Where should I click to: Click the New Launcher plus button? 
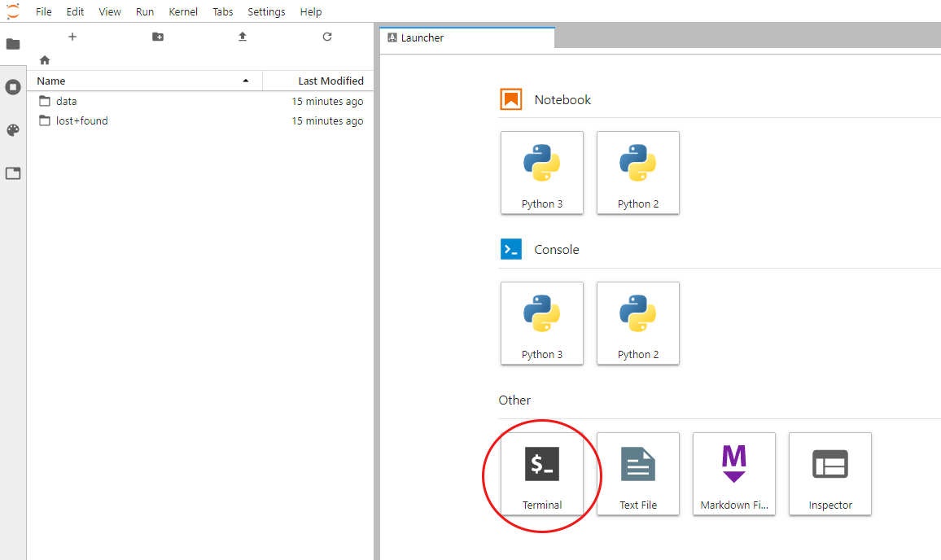pyautogui.click(x=72, y=37)
